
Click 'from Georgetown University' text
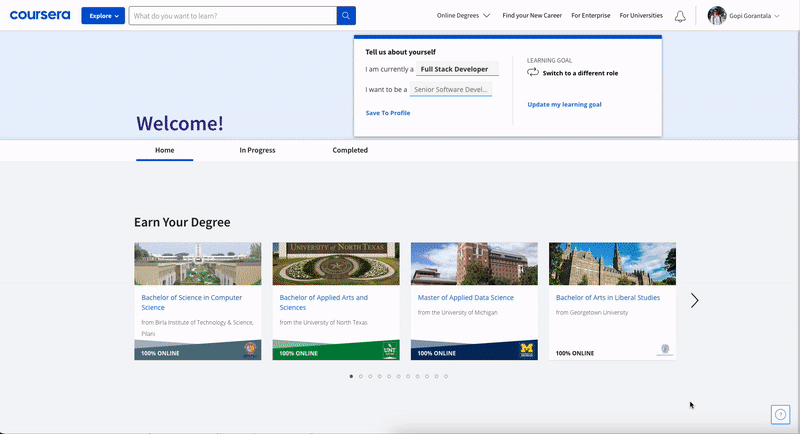click(592, 313)
